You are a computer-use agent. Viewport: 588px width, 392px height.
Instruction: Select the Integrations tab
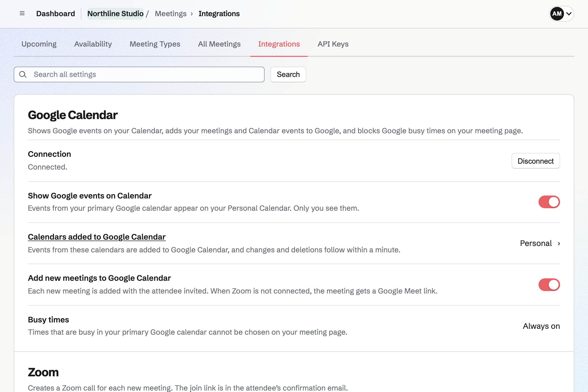point(279,44)
